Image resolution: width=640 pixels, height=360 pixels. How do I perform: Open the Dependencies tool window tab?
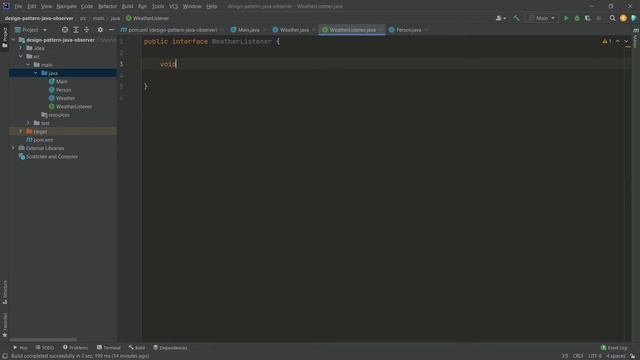pyautogui.click(x=170, y=347)
